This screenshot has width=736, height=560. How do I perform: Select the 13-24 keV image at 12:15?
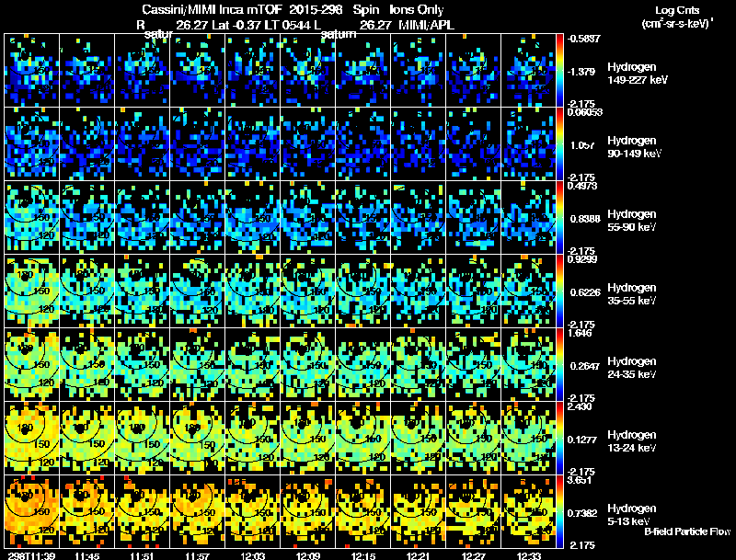362,438
